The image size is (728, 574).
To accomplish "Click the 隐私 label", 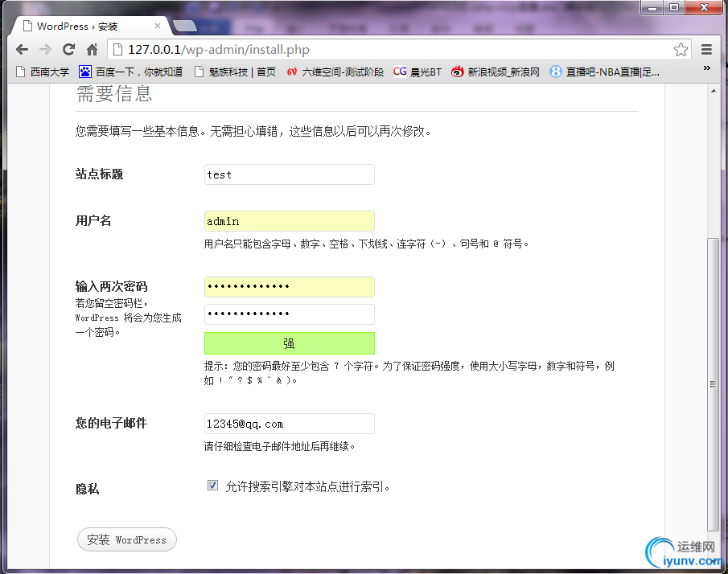I will [88, 489].
